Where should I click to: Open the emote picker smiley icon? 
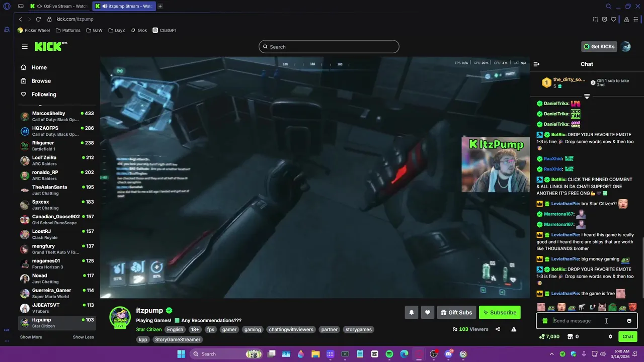pos(629,321)
